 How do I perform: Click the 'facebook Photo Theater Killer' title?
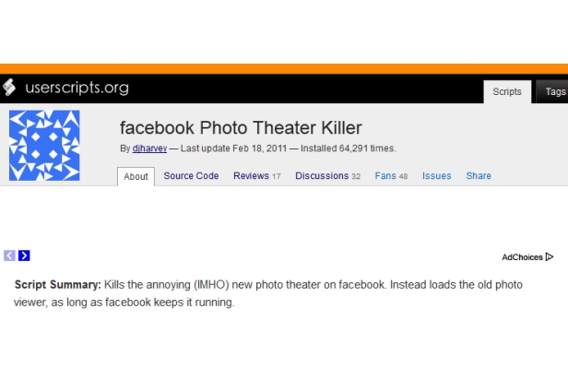[241, 127]
